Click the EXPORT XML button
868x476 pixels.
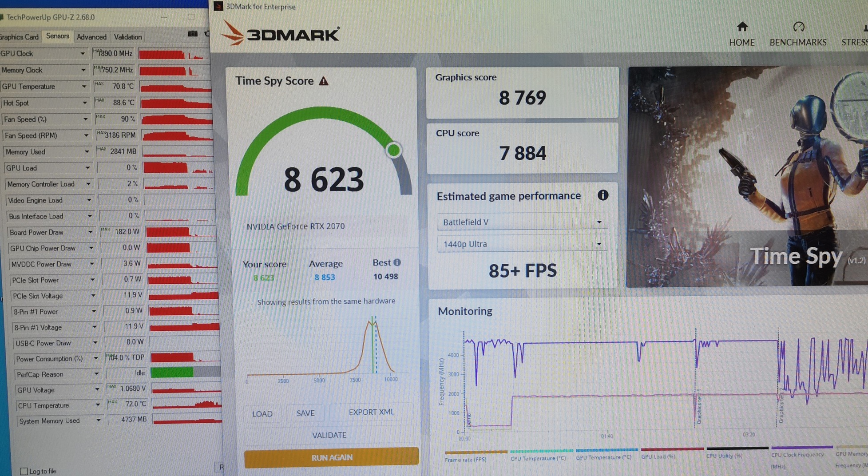(372, 412)
